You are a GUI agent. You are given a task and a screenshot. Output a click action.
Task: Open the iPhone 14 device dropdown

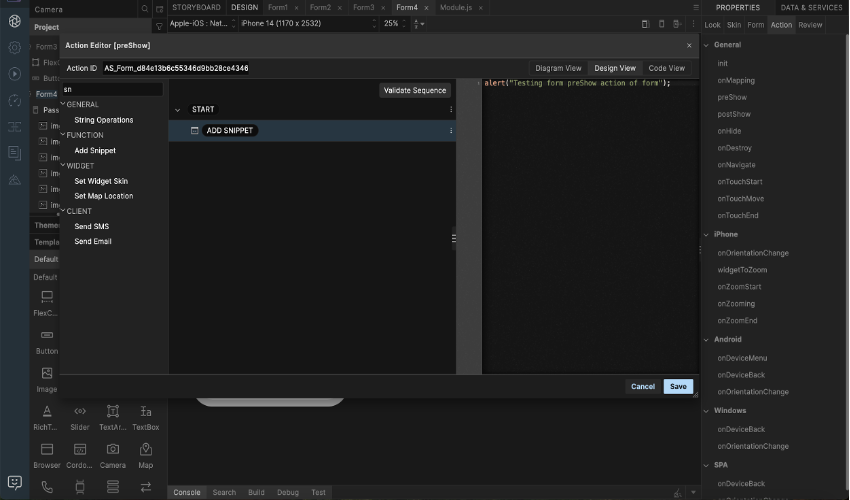308,23
